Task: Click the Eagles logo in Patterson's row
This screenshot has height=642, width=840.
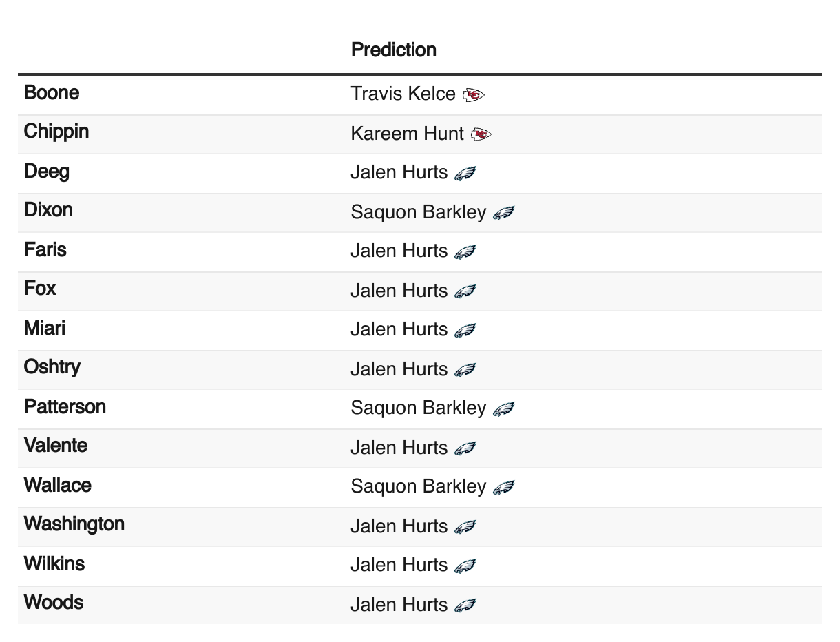Action: coord(504,408)
